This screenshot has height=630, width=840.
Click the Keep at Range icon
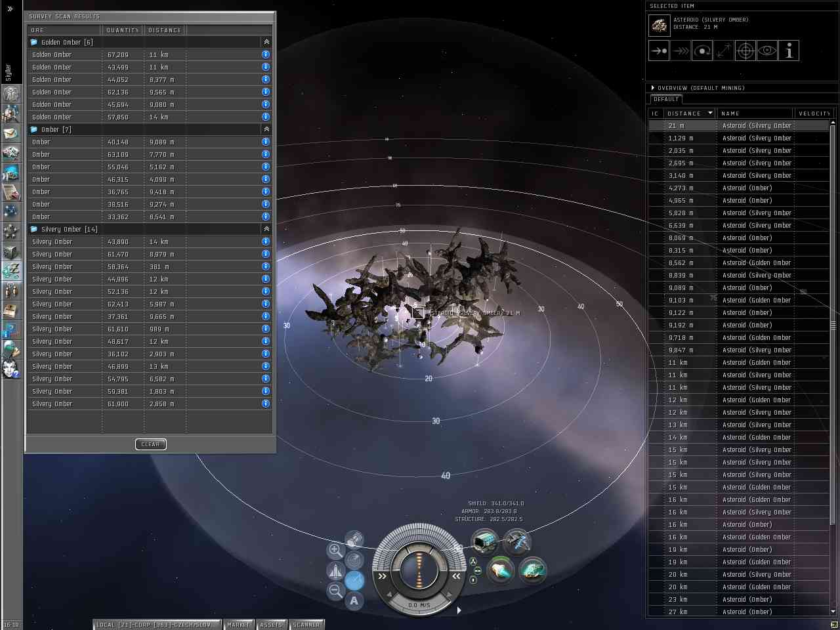[724, 51]
